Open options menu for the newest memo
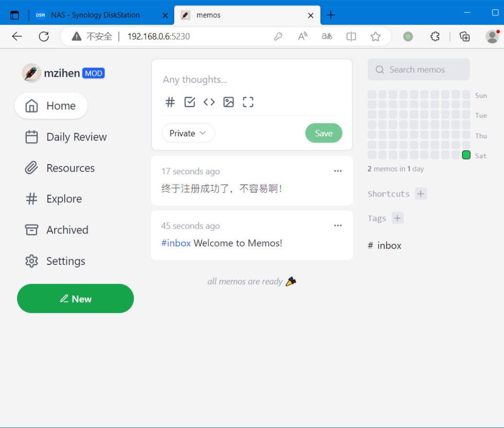The width and height of the screenshot is (504, 428). pyautogui.click(x=338, y=171)
